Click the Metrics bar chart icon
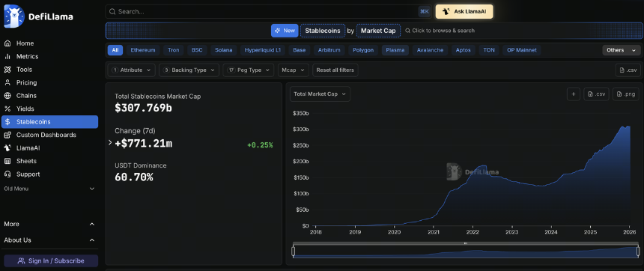Screen dimensions: 644x271 7,56
